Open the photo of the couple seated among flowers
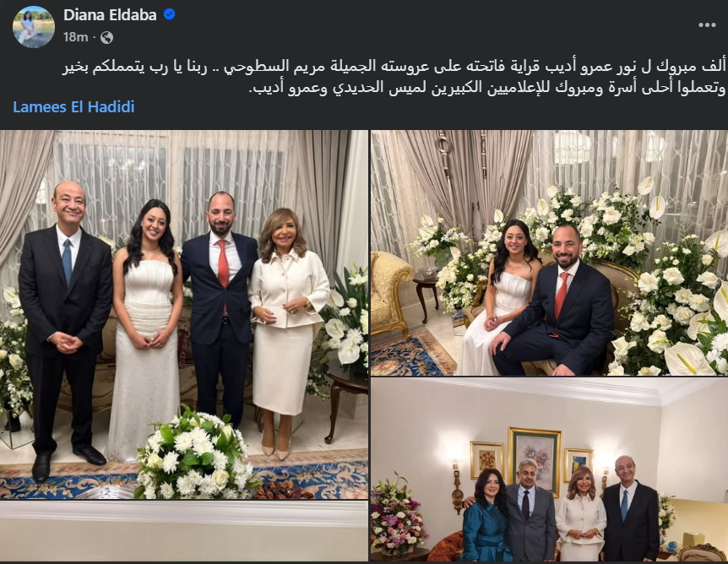The height and width of the screenshot is (564, 728). [x=549, y=252]
